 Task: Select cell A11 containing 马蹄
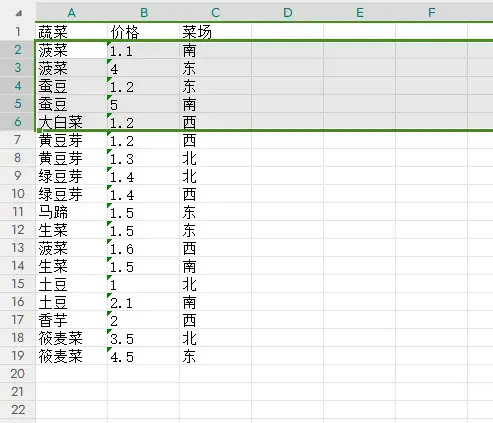(x=71, y=212)
